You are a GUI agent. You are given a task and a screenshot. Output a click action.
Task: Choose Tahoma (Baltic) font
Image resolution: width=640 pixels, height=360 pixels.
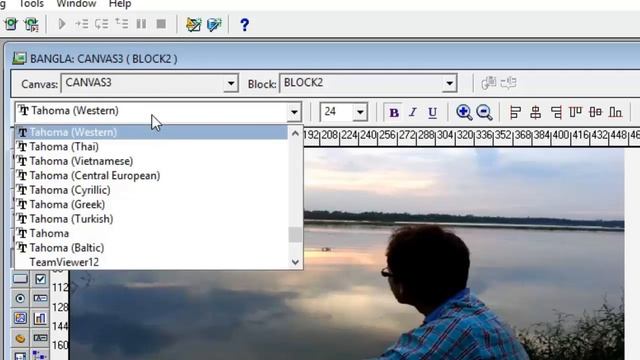[x=151, y=248]
